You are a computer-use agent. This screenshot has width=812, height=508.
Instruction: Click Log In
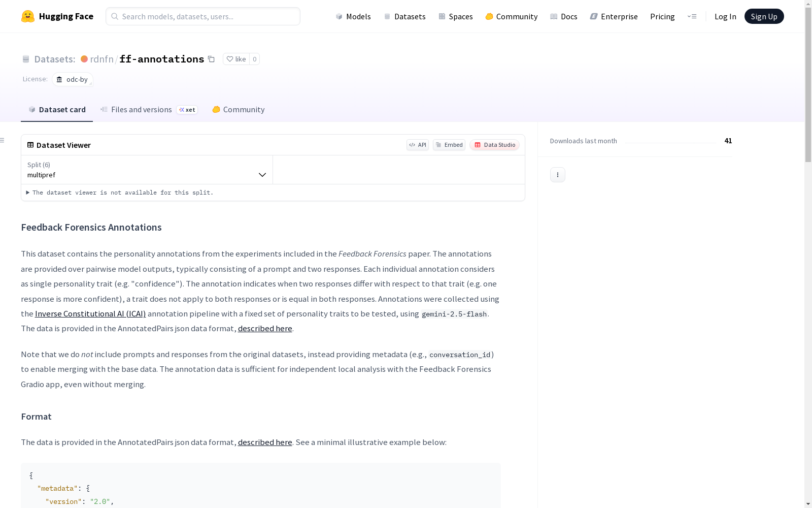[725, 16]
